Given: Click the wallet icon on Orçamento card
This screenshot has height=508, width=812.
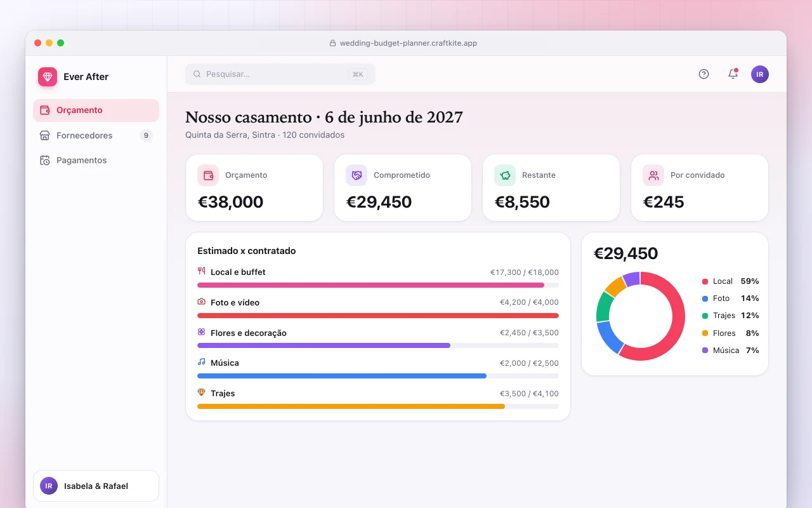Looking at the screenshot, I should 208,175.
